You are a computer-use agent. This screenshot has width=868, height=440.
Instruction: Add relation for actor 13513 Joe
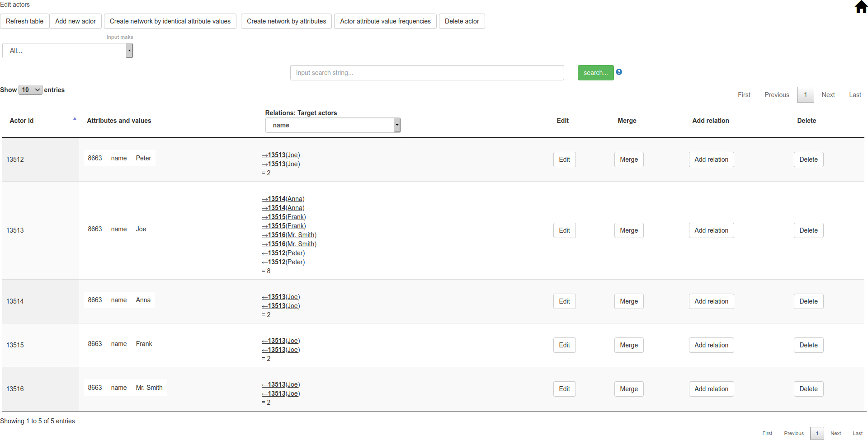(x=711, y=230)
